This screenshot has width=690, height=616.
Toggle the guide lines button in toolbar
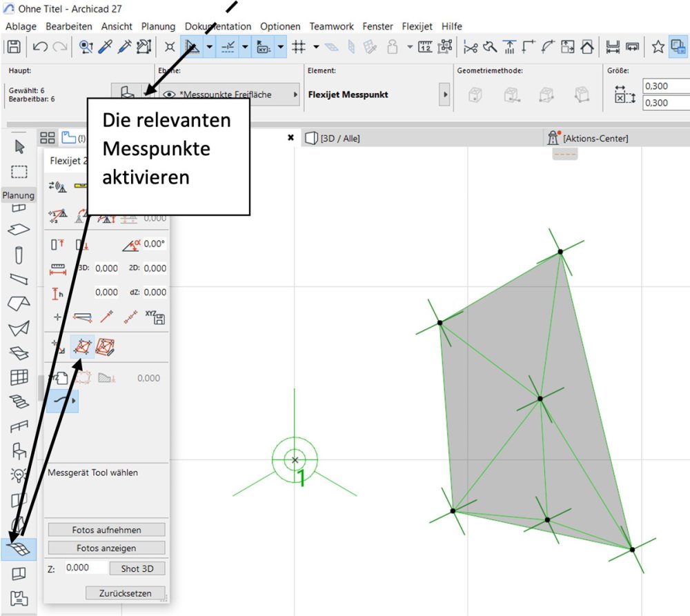point(190,47)
